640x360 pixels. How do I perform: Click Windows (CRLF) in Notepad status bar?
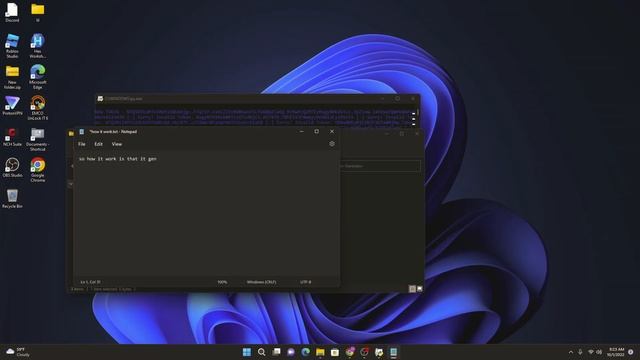pyautogui.click(x=261, y=282)
